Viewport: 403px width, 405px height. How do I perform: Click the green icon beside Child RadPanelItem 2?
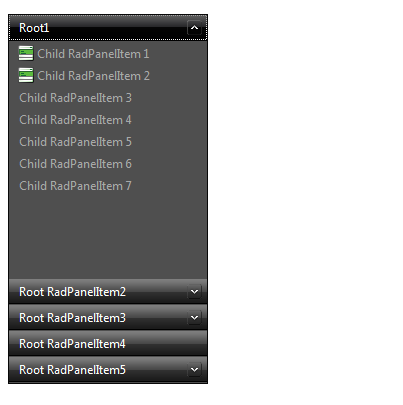[26, 76]
